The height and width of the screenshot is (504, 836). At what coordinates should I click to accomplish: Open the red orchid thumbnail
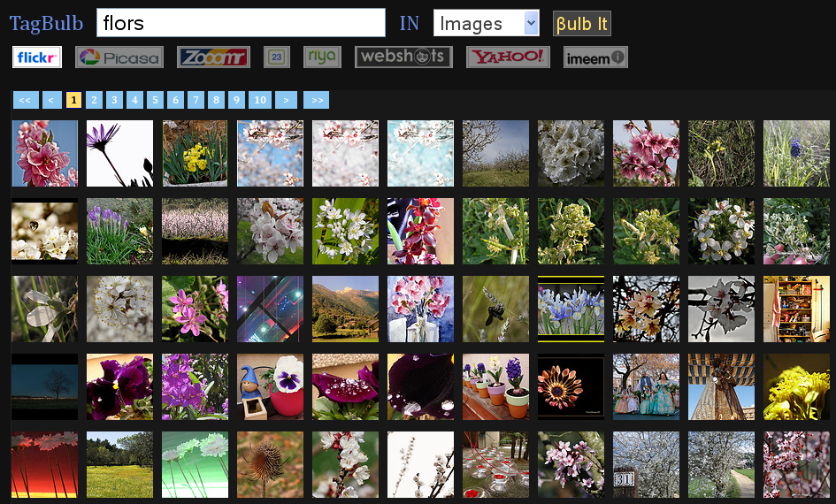[421, 232]
